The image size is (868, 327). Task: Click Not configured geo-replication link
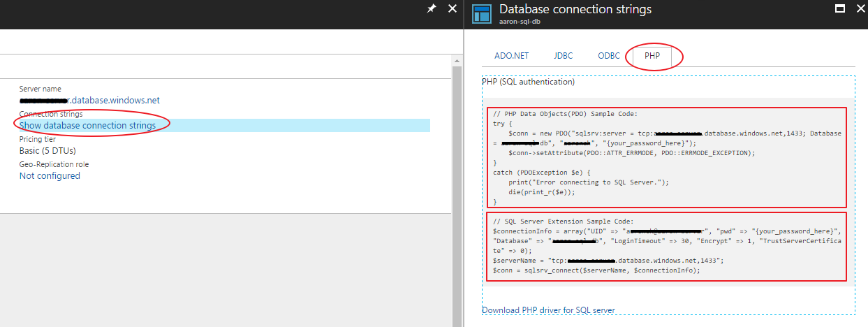[x=50, y=175]
